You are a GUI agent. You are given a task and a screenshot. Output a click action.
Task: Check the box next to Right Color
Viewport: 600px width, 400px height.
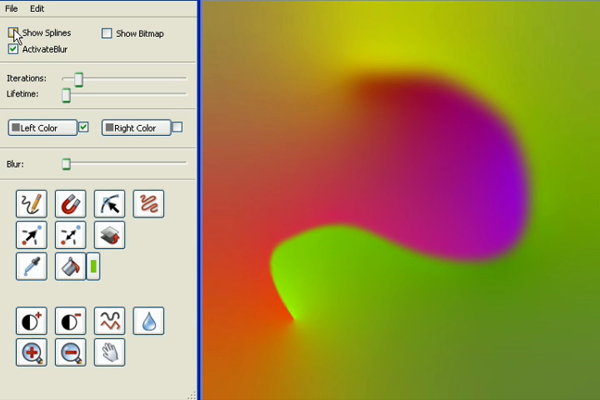click(177, 127)
